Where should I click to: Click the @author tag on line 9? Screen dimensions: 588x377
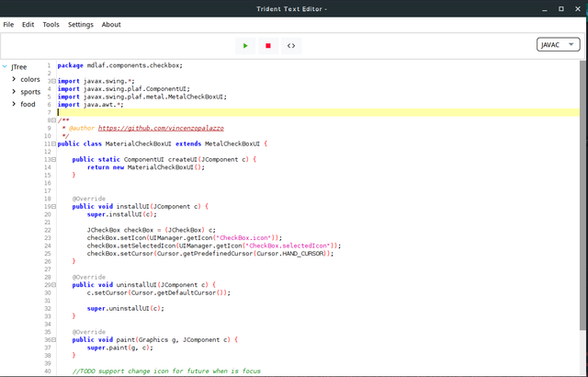(x=82, y=129)
